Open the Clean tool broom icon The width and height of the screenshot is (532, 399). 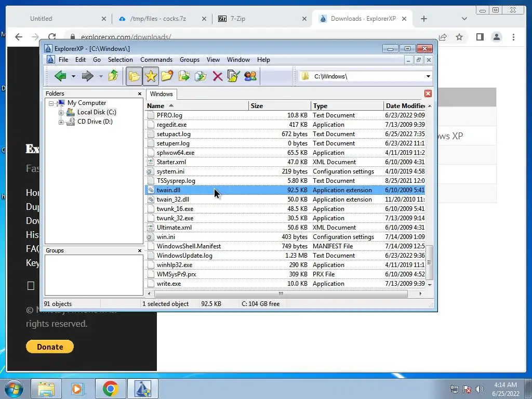[x=233, y=76]
